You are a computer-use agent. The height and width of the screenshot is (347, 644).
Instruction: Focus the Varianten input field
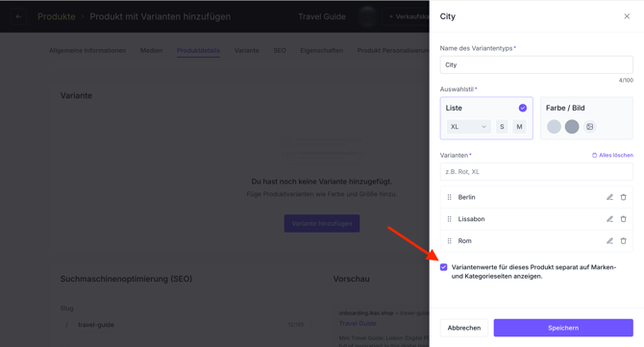coord(536,172)
